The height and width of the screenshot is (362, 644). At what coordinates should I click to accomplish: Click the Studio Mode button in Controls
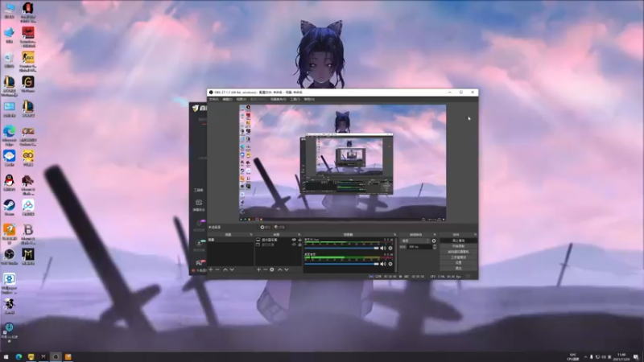click(458, 257)
